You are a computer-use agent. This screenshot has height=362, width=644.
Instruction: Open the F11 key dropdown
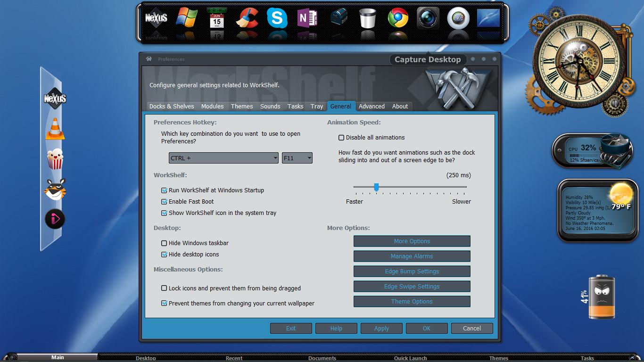pyautogui.click(x=297, y=158)
